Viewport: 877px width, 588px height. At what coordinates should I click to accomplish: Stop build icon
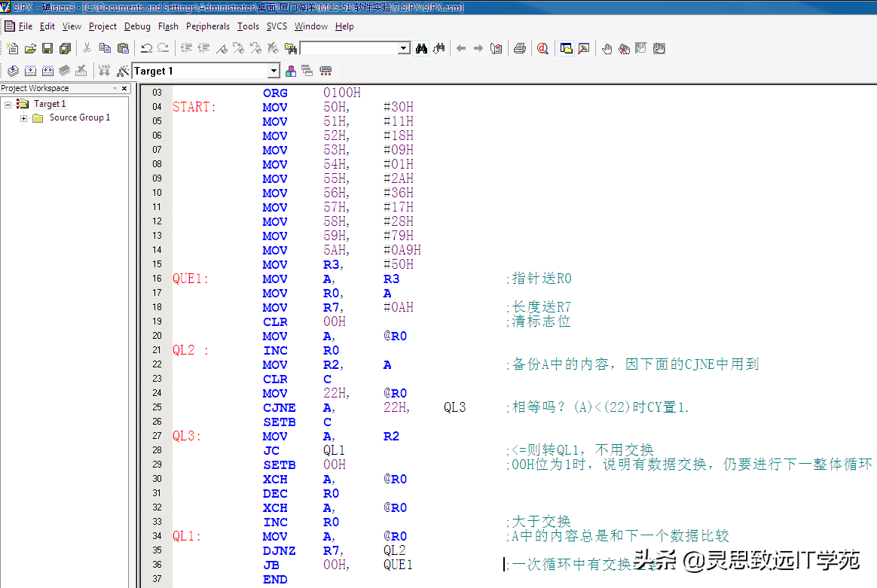coord(81,71)
